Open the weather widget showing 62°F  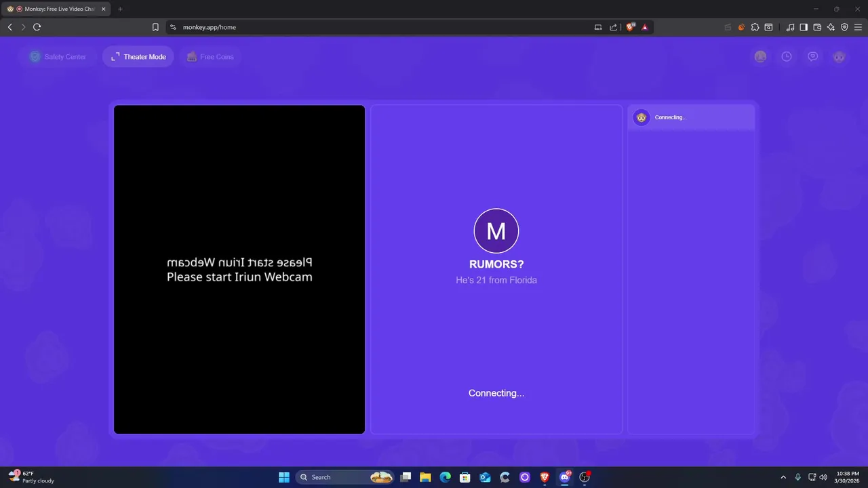(x=31, y=477)
